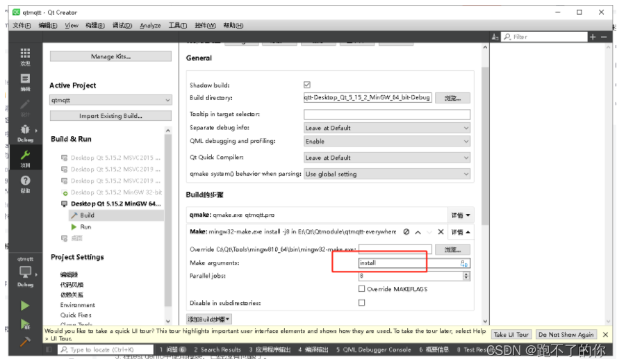
Task: Open the Help mode question mark icon
Action: click(x=25, y=184)
